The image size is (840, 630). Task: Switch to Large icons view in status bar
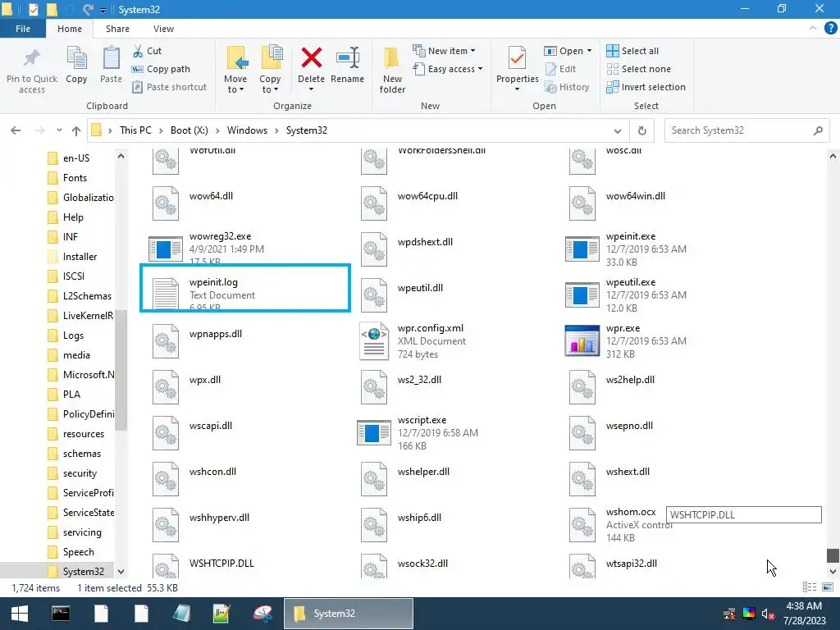pos(828,587)
